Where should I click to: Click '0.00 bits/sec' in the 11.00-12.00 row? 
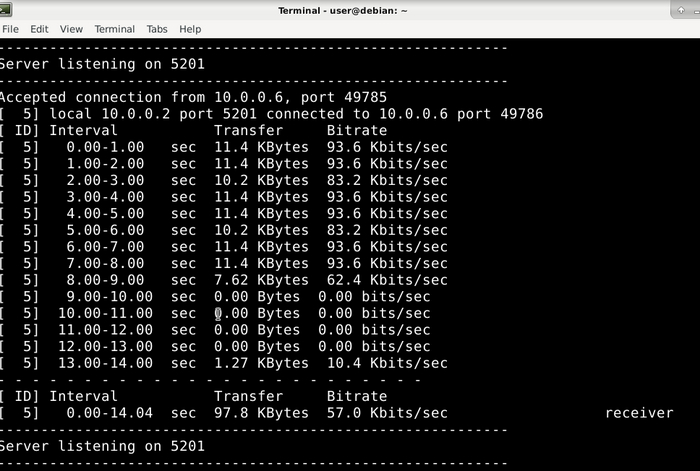pos(374,330)
